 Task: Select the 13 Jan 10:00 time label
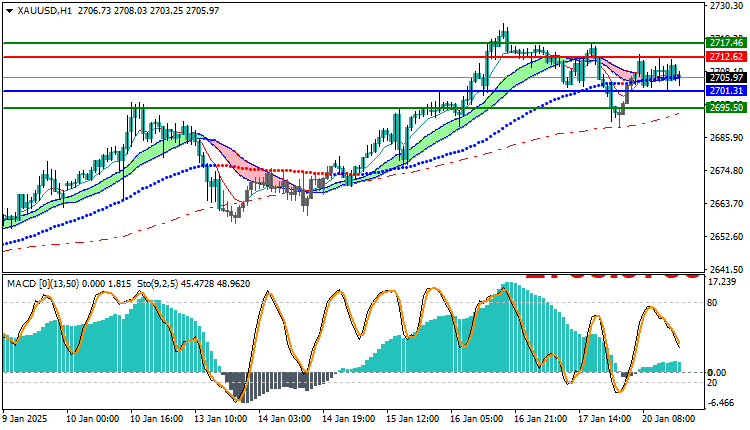pos(221,419)
